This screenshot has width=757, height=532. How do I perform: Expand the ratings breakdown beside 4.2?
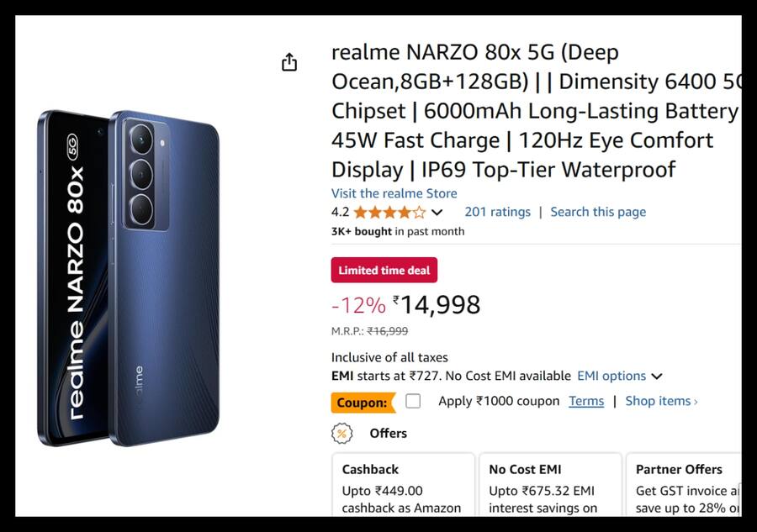pyautogui.click(x=437, y=213)
